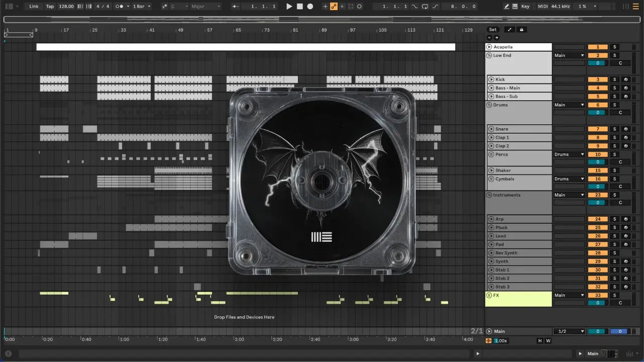Toggle the orange Automation Arm button
The image size is (644, 362).
(x=334, y=7)
